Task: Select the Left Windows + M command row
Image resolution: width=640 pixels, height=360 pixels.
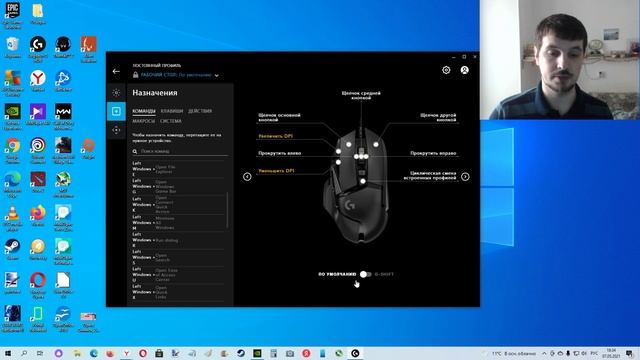Action: 178,223
